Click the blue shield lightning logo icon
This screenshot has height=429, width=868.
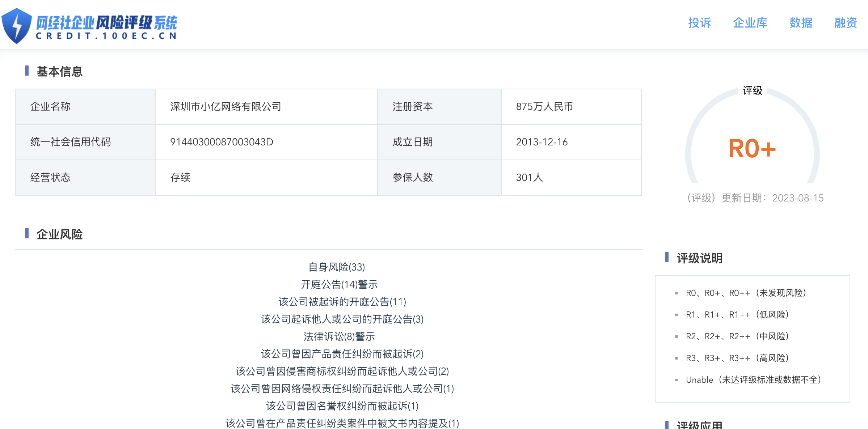17,26
